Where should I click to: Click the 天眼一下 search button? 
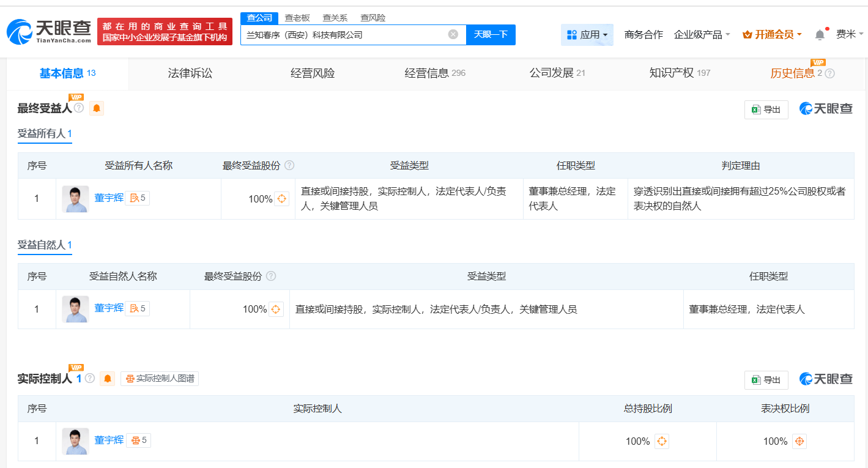(x=491, y=35)
